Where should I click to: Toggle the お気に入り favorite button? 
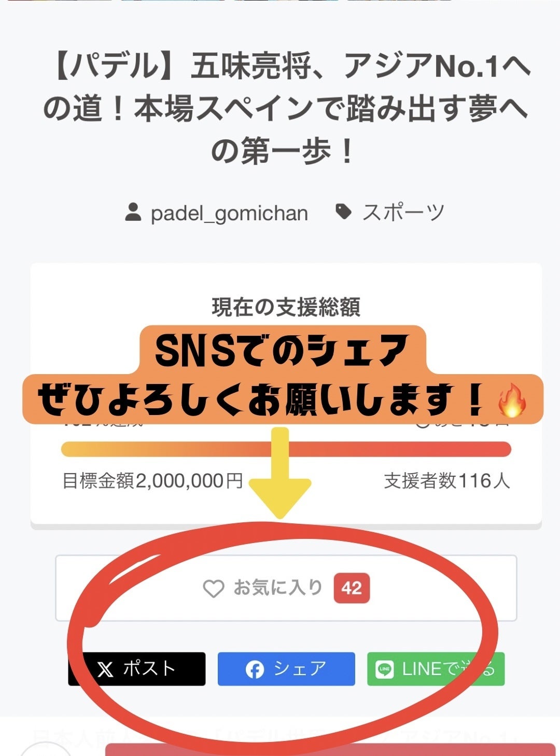[286, 588]
